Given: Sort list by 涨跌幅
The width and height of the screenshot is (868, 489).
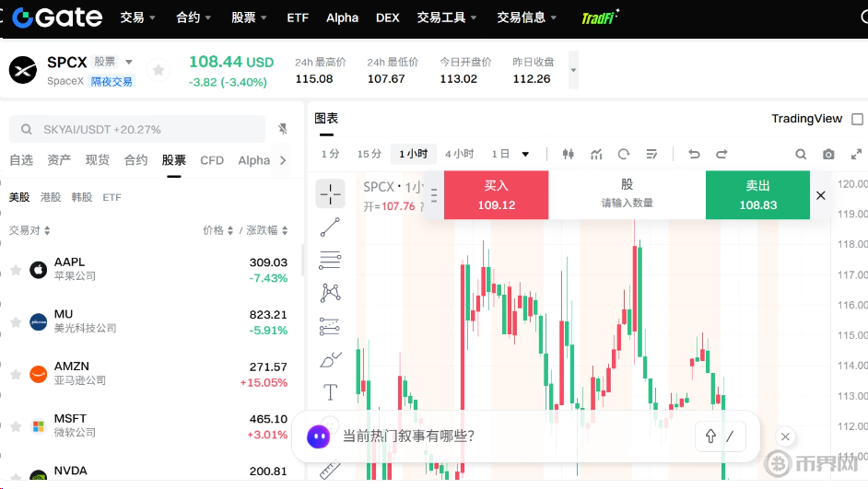Looking at the screenshot, I should tap(267, 230).
